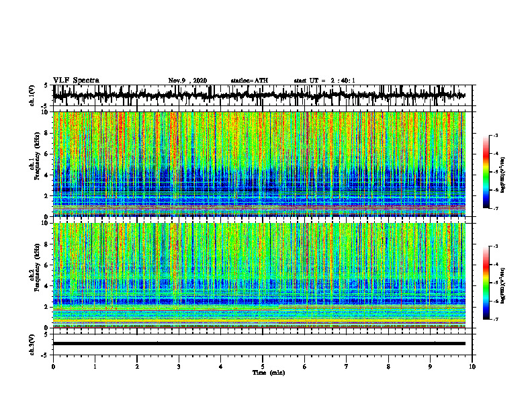Click the "10" tick on the time axis

pyautogui.click(x=472, y=367)
